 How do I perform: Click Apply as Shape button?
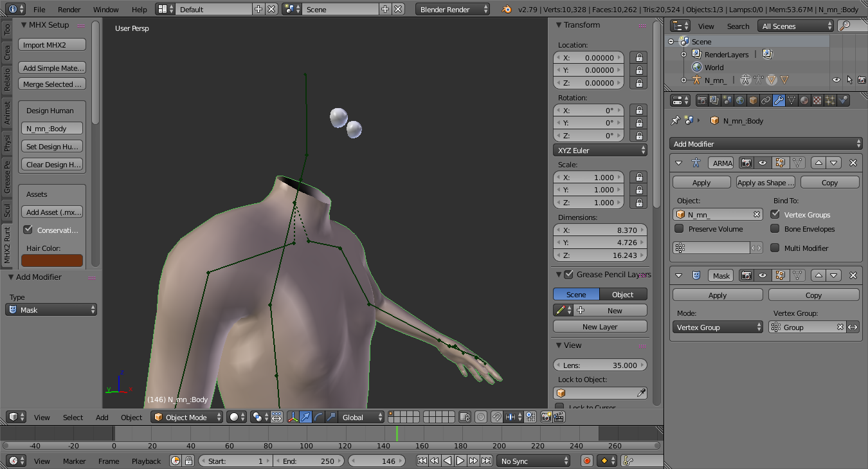coord(766,182)
